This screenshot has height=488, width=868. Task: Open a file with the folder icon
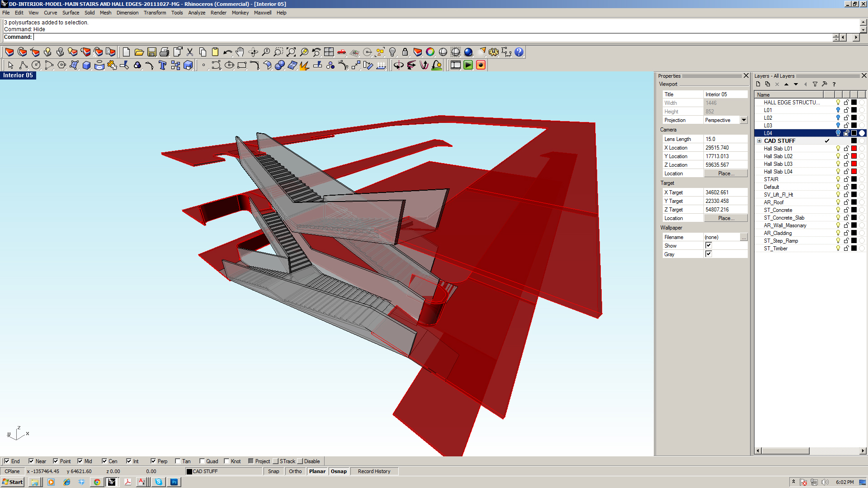(x=139, y=52)
